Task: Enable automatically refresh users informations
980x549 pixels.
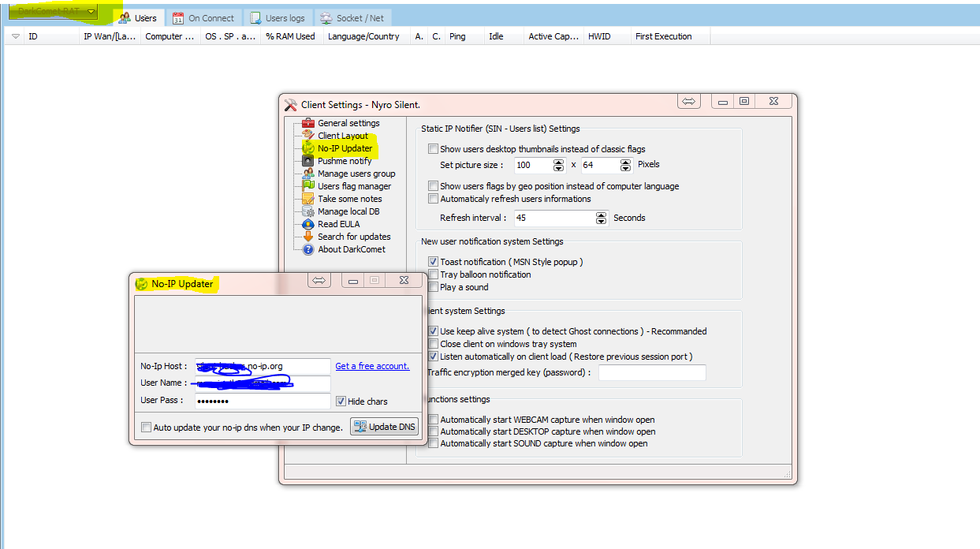Action: click(433, 199)
